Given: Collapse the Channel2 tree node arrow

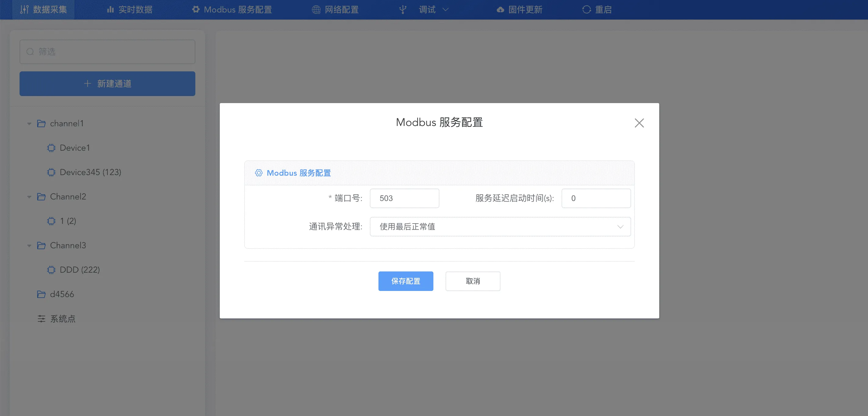Looking at the screenshot, I should [29, 197].
